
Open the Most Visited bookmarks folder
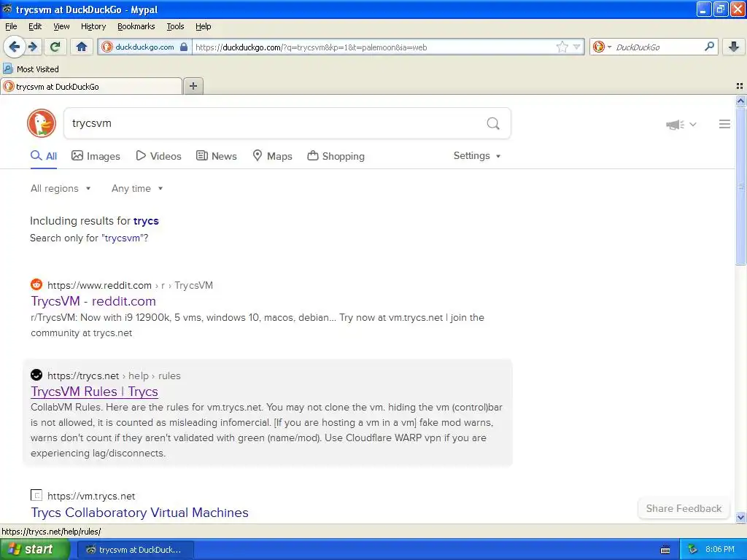[x=31, y=69]
